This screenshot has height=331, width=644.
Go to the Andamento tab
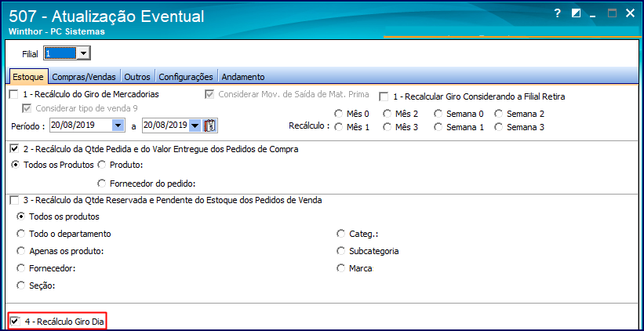243,77
